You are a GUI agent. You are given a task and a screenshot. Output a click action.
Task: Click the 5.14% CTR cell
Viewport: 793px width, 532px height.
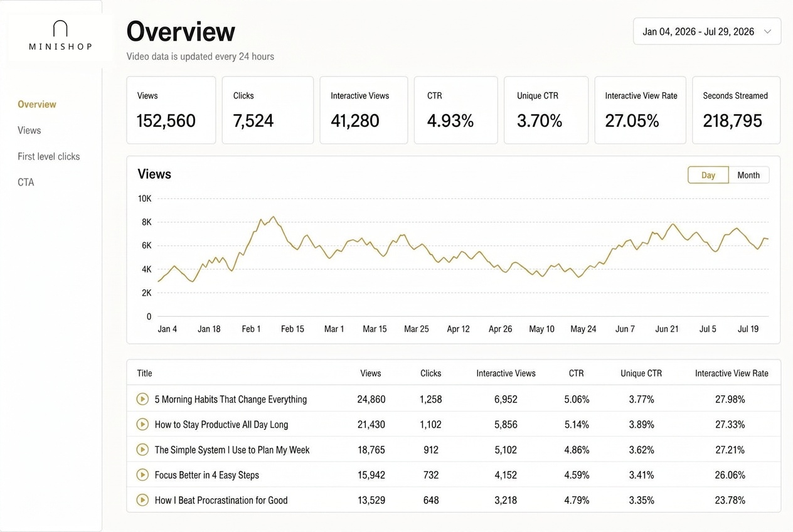point(577,425)
